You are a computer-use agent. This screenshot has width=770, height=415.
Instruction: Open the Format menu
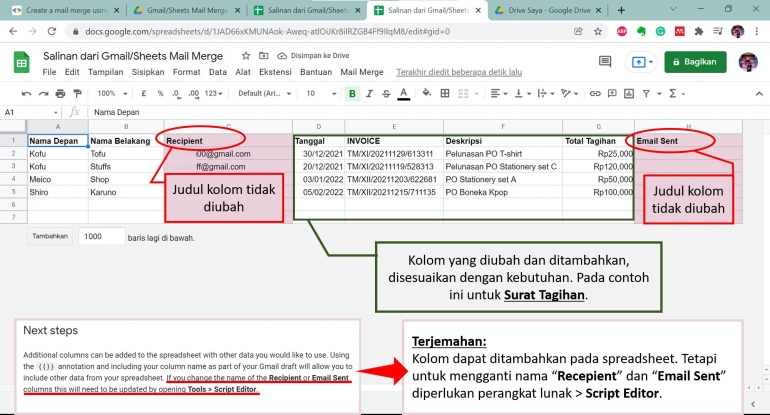187,72
